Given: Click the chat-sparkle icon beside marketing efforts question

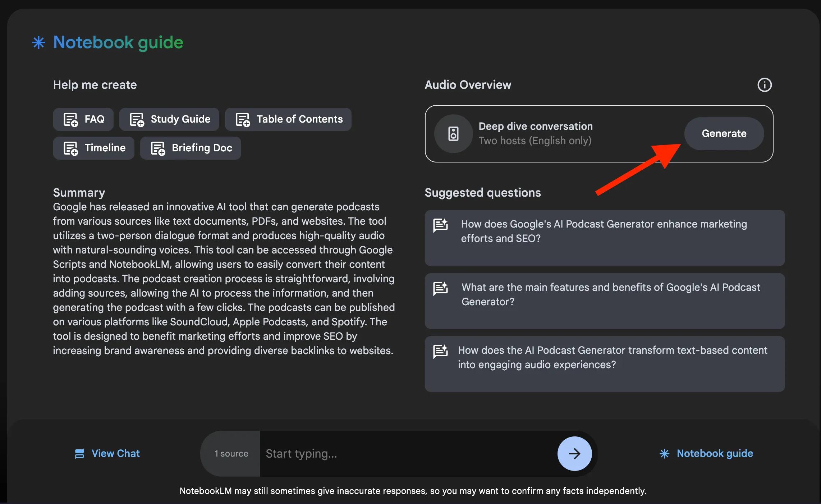Looking at the screenshot, I should click(440, 225).
